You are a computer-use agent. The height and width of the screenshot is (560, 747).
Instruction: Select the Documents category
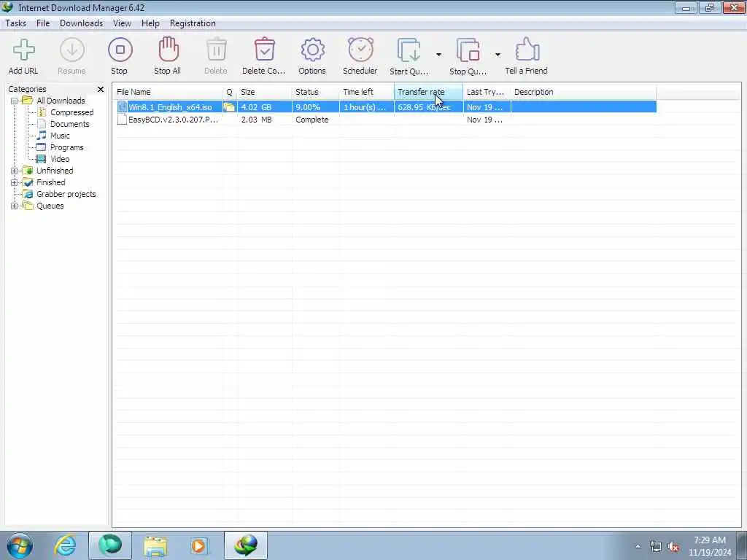[69, 124]
